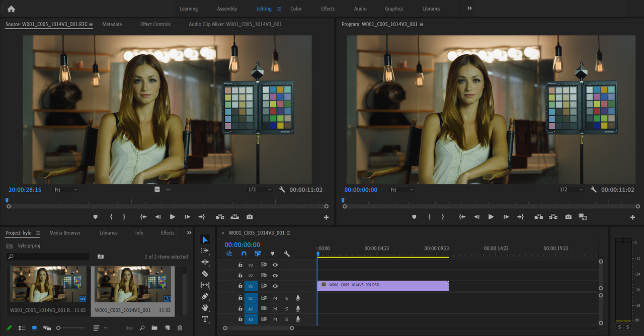This screenshot has width=644, height=336.
Task: Export frame from Program monitor camera icon
Action: (x=569, y=217)
